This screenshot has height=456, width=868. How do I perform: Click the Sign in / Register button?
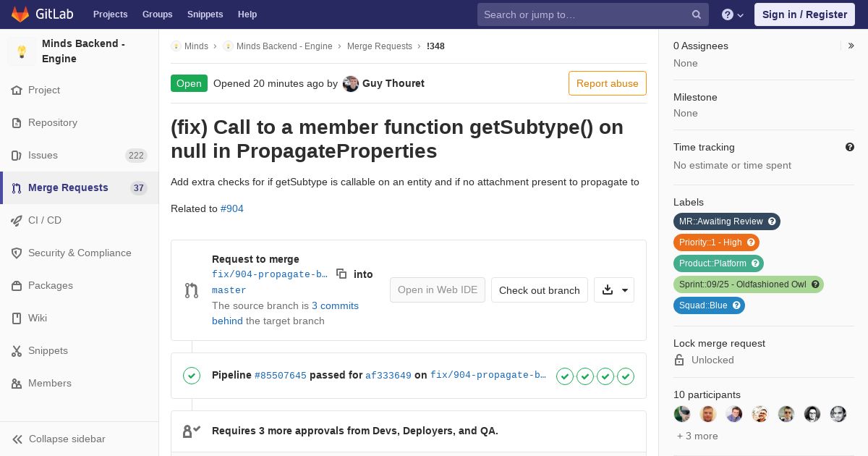(804, 14)
